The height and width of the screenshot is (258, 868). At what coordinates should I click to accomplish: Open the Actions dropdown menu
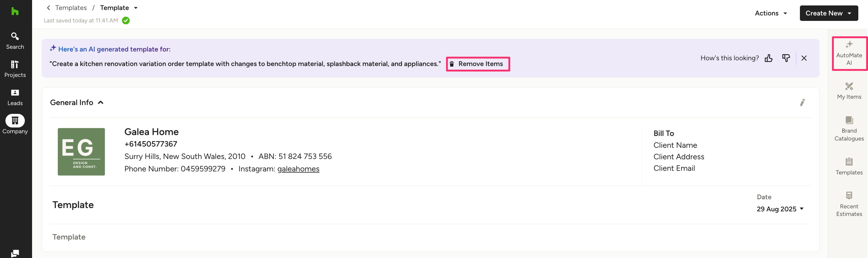[x=771, y=13]
